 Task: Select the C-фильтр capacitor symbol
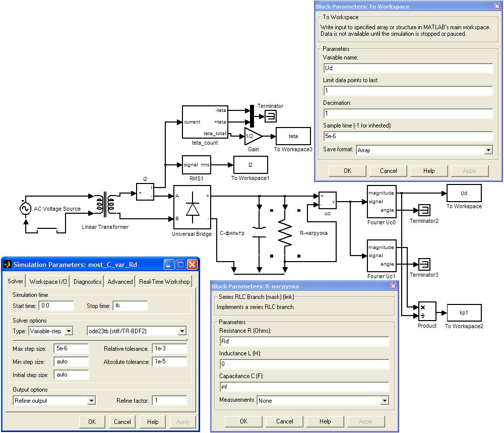(x=259, y=233)
